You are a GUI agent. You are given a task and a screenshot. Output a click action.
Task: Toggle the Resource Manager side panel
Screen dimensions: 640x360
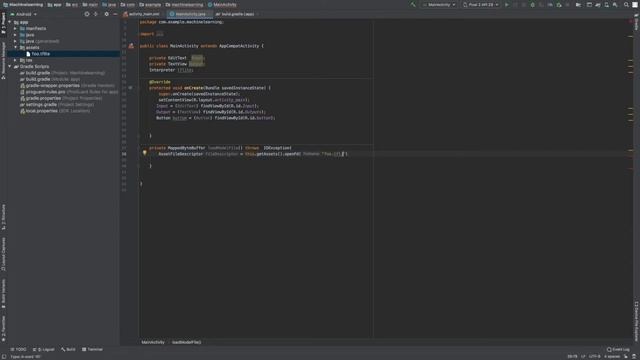click(3, 60)
